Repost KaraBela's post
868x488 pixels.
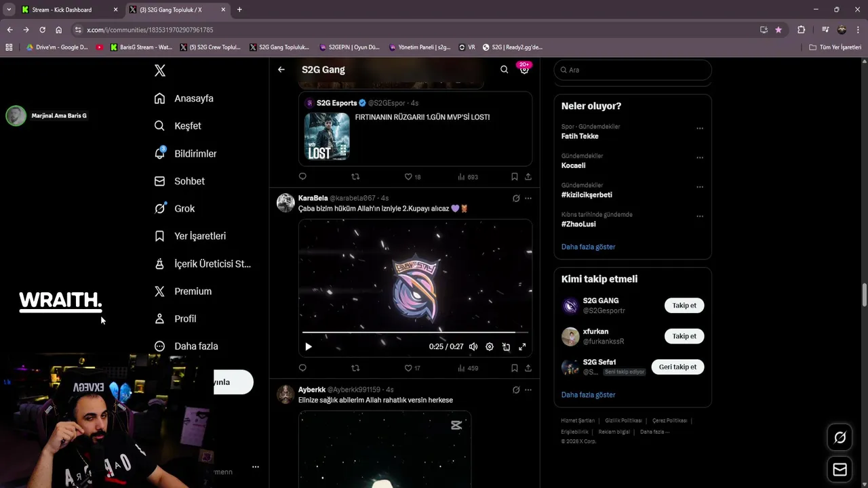(355, 368)
